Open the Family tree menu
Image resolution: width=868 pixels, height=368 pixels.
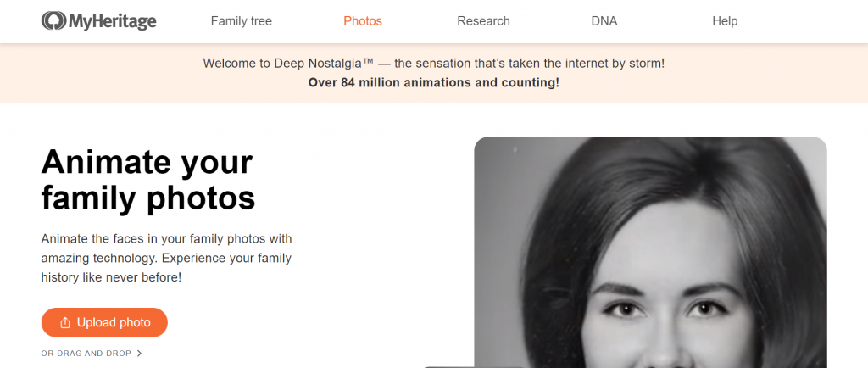tap(242, 21)
